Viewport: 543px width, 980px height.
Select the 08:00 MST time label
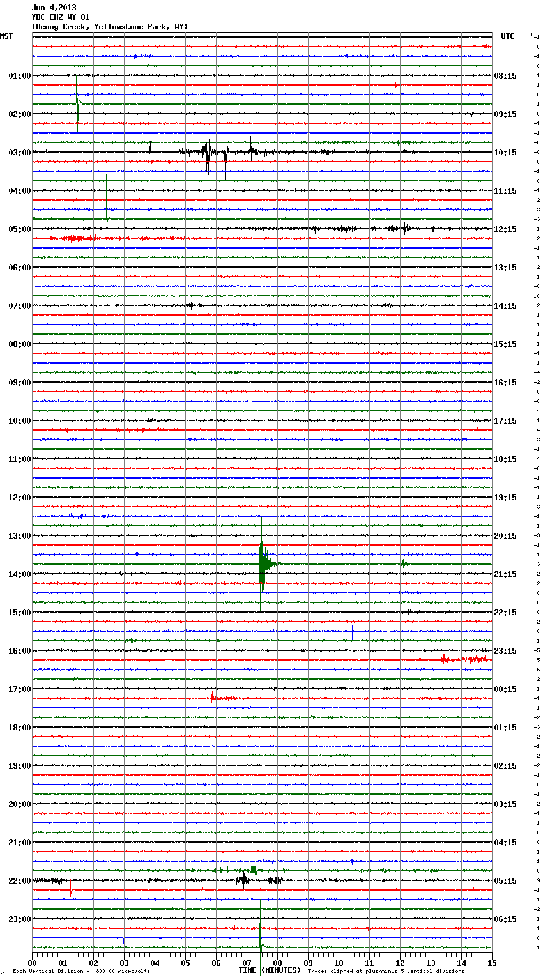click(x=20, y=344)
